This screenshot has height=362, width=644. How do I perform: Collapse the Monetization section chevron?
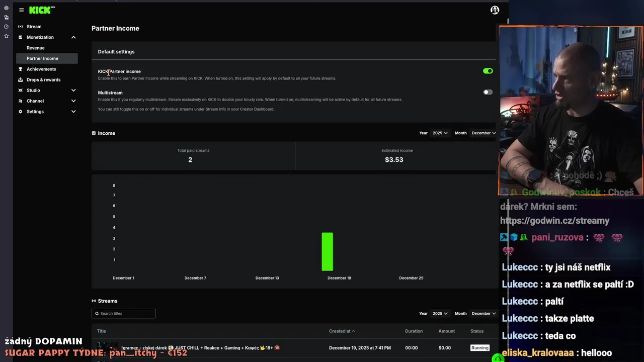coord(73,37)
